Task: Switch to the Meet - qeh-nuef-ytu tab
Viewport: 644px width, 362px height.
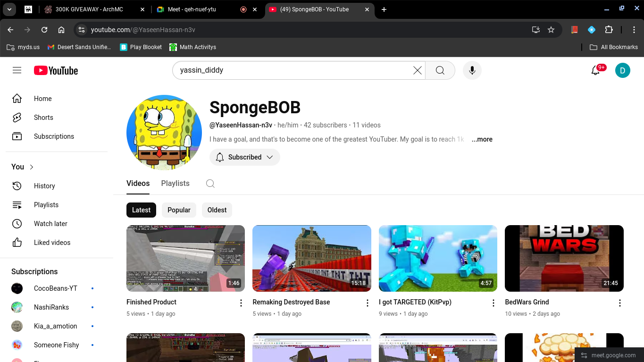Action: (207, 9)
